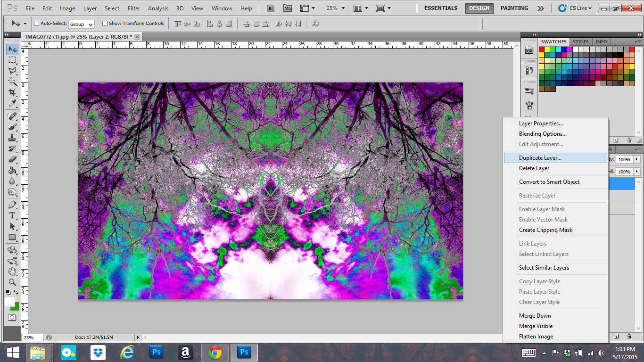Select the Move tool in toolbox
Viewport: 644px width, 362px height.
point(12,49)
